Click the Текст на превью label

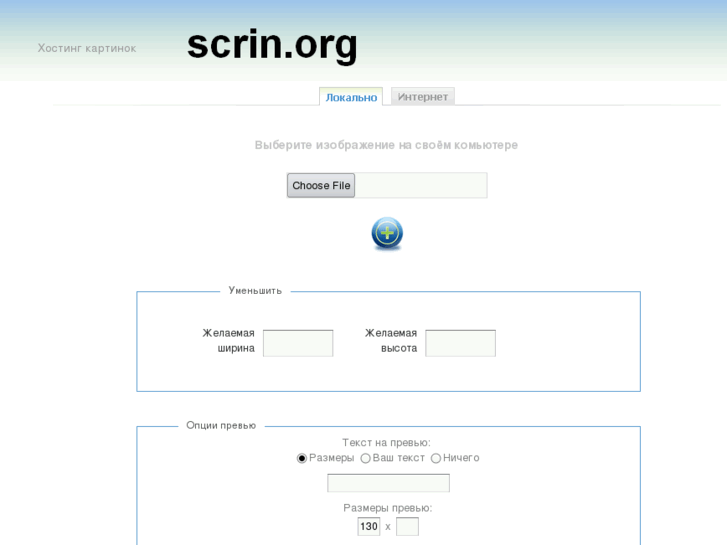[x=386, y=442]
